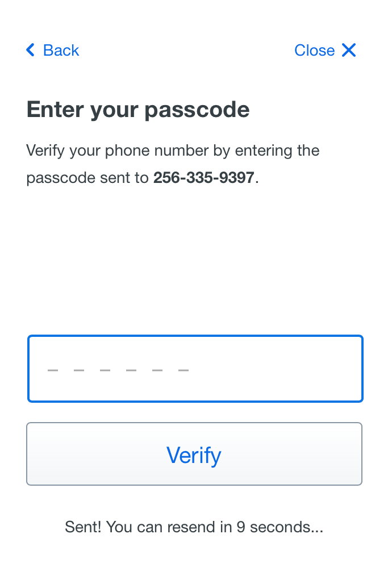Click the X icon beside Close

(x=349, y=50)
